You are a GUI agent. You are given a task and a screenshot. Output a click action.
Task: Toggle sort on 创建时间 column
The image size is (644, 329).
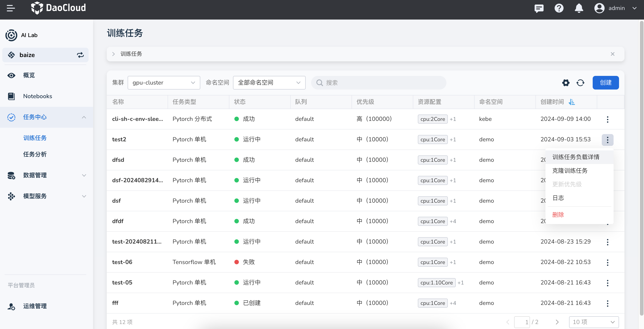tap(572, 102)
